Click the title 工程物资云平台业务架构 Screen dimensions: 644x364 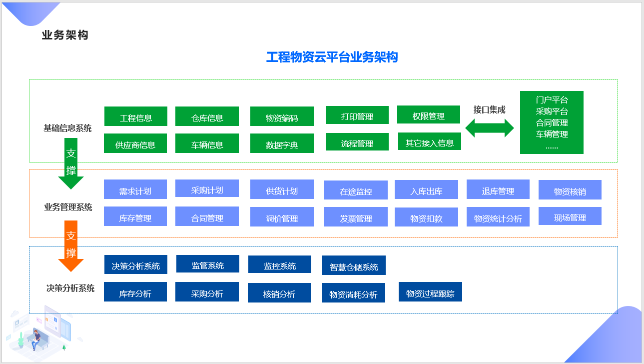[x=332, y=57]
